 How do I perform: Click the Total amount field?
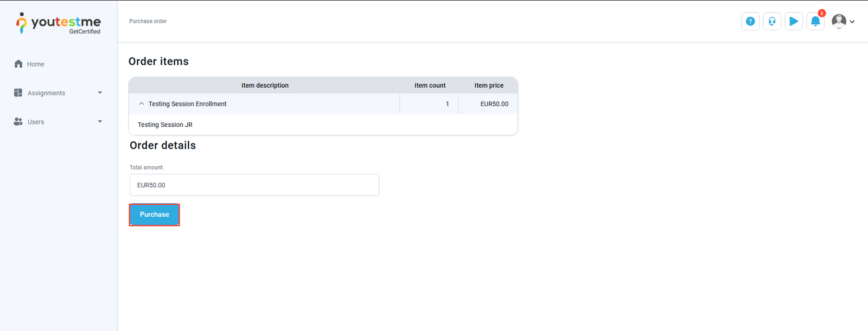click(254, 185)
